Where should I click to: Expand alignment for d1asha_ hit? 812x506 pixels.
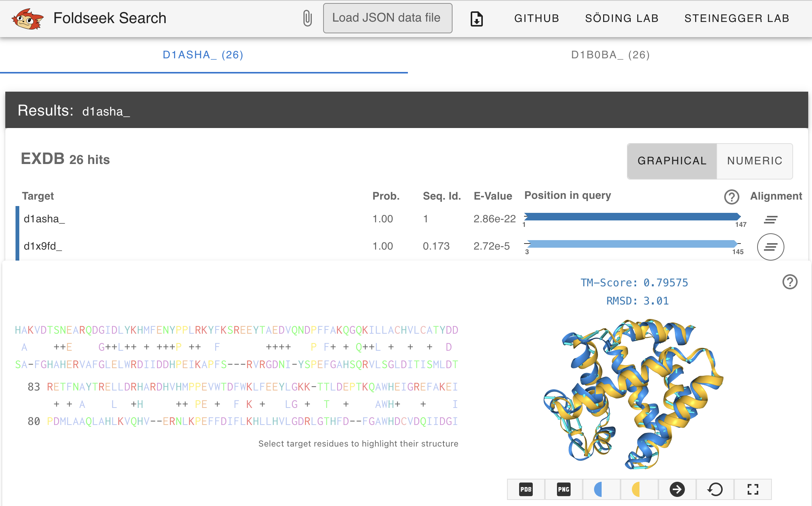click(x=770, y=219)
